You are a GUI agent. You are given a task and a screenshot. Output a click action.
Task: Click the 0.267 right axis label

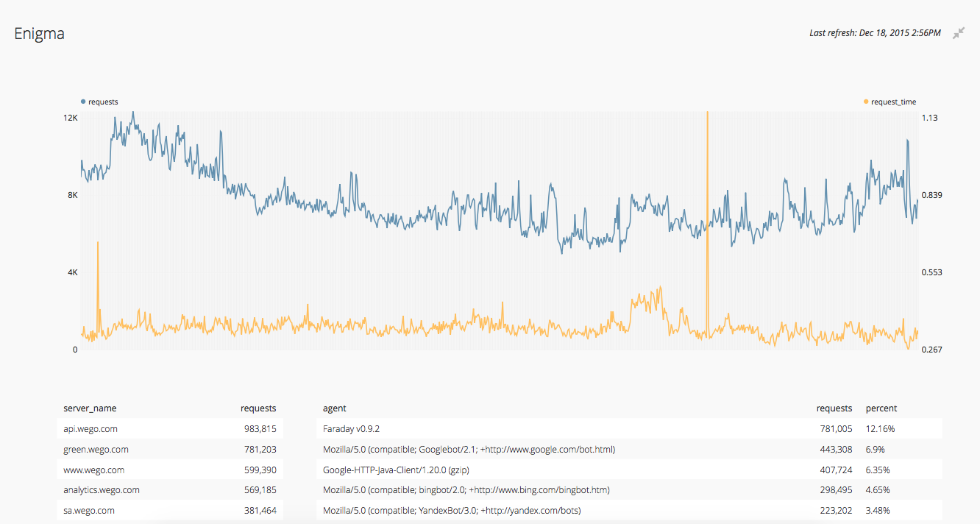[x=932, y=350]
